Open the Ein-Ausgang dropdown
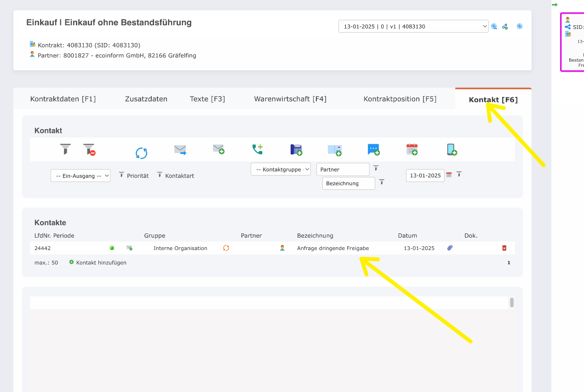Viewport: 584px width, 392px height. click(x=80, y=175)
